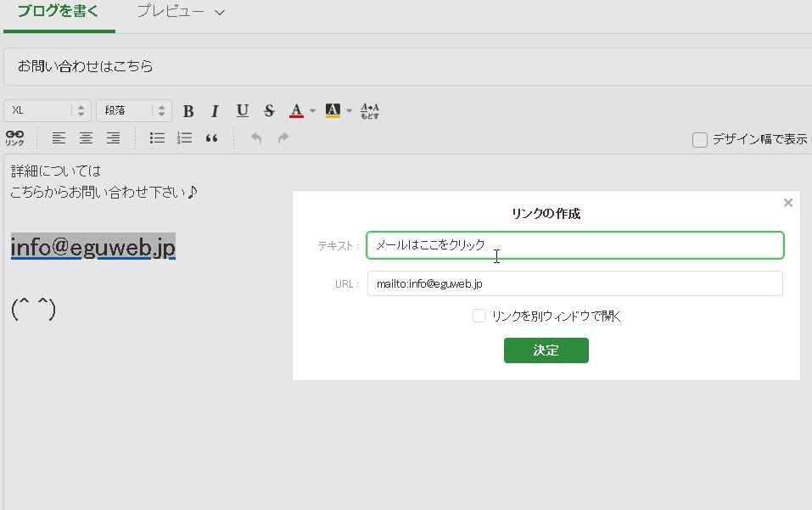Screen dimensions: 812x510
Task: Click the URL input field
Action: pos(574,283)
